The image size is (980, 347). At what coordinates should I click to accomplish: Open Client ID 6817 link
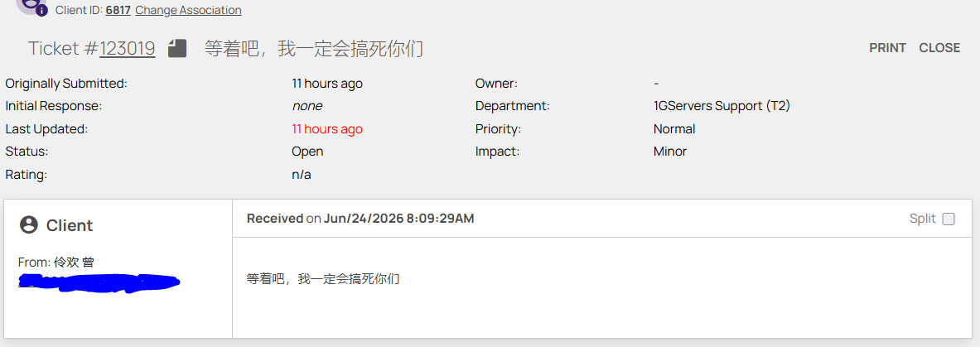point(118,10)
